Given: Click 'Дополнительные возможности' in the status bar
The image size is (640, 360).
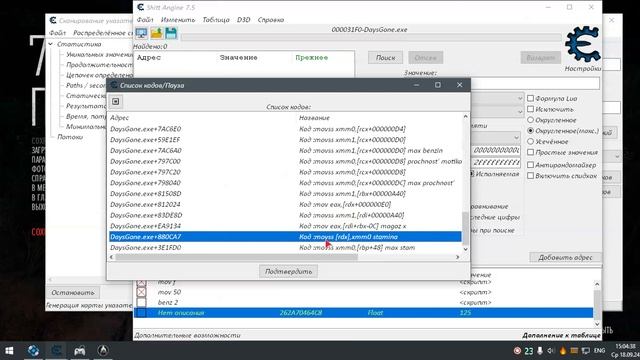Looking at the screenshot, I should [x=187, y=336].
